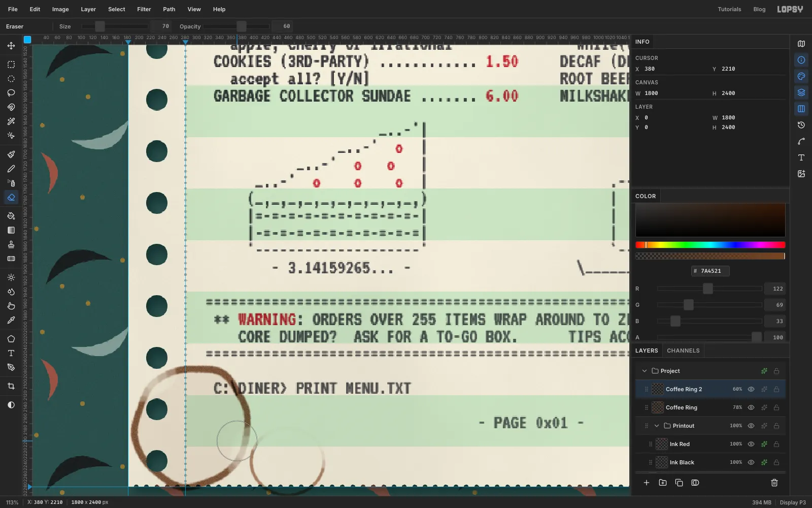Hide the Coffee Ring layer
Viewport: 812px width, 508px height.
click(751, 407)
